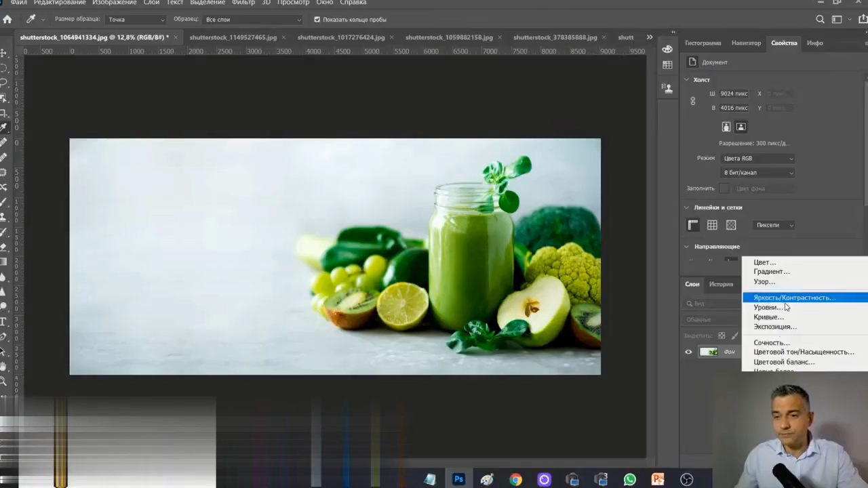Choose 'Яркость/Контрастность...' in menu

coord(805,298)
